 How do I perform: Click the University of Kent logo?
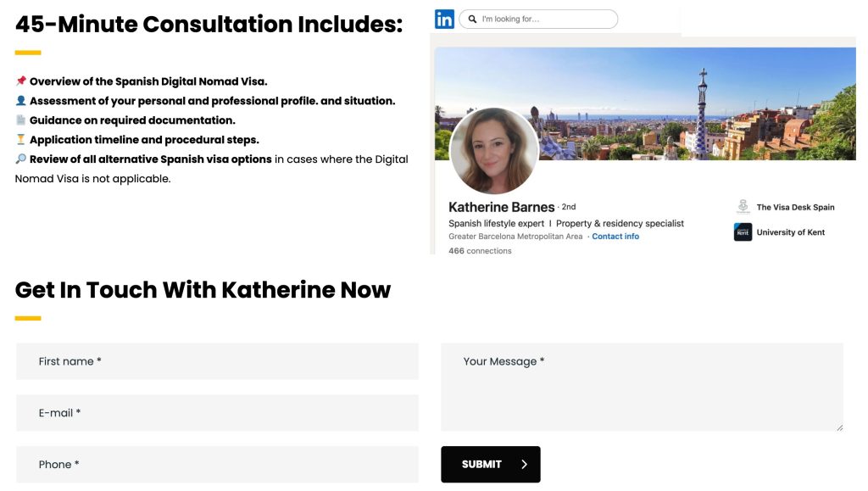[743, 232]
